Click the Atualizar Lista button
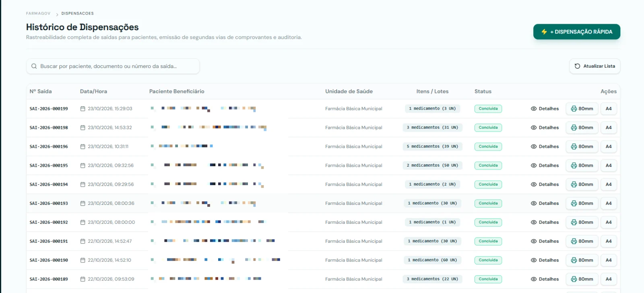Image resolution: width=644 pixels, height=293 pixels. click(x=594, y=66)
